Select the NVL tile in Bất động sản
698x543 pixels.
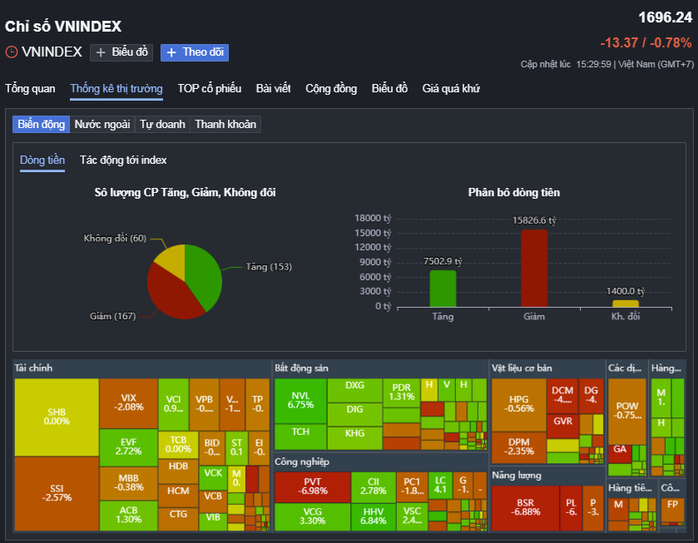tap(300, 400)
